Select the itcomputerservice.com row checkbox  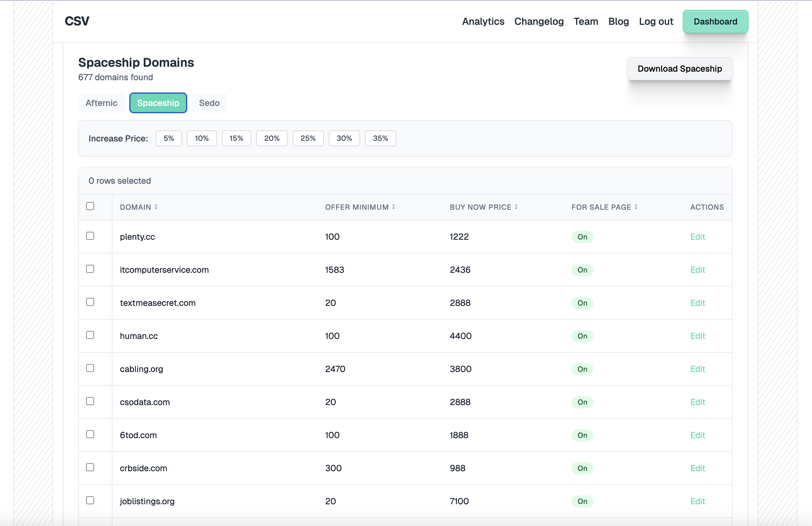click(x=90, y=269)
